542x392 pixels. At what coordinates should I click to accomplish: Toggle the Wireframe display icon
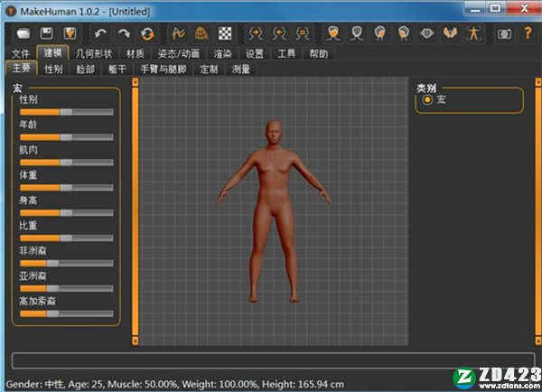click(201, 34)
